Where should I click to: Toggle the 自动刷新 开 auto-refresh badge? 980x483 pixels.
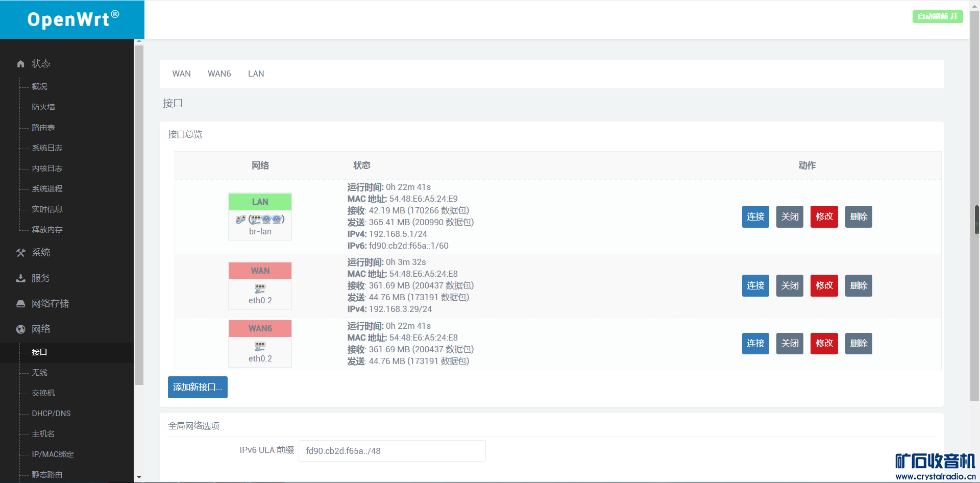click(938, 16)
